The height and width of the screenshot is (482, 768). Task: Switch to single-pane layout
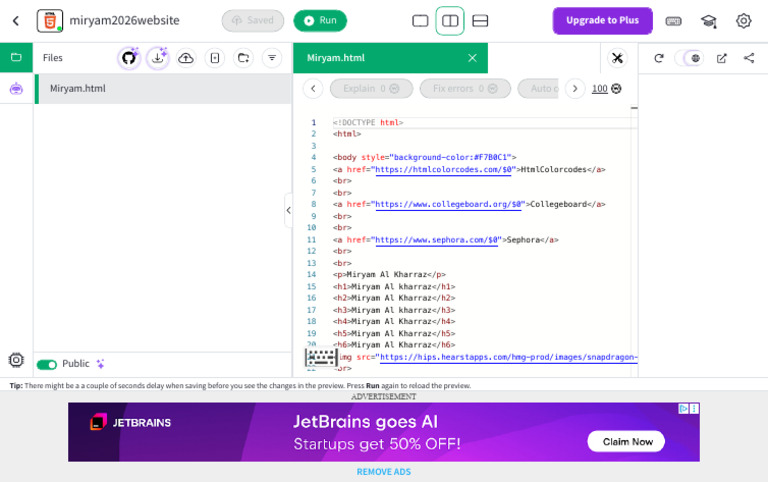[x=420, y=21]
